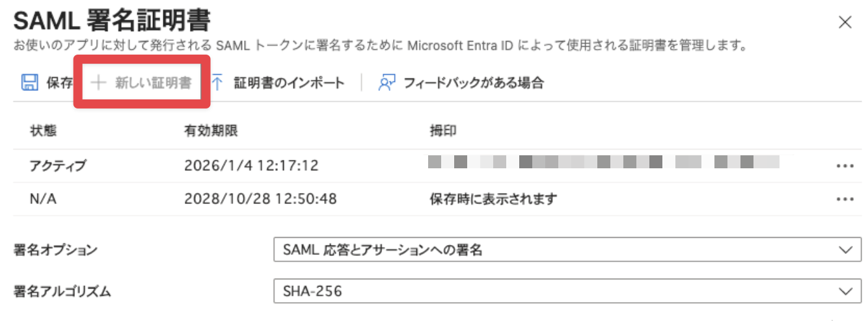Close the SAML 署名証明書 panel
Screen dimensions: 868x321
845,23
